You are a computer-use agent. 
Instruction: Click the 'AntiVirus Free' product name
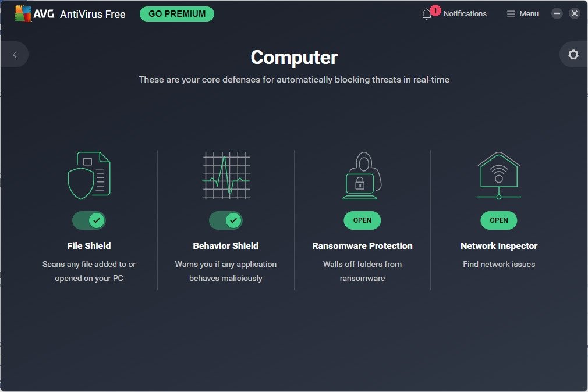click(x=93, y=14)
